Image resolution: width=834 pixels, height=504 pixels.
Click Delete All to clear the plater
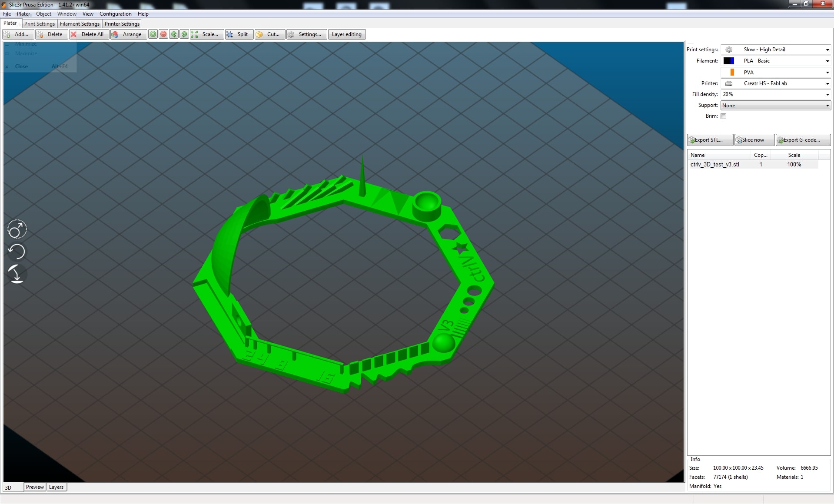(89, 34)
